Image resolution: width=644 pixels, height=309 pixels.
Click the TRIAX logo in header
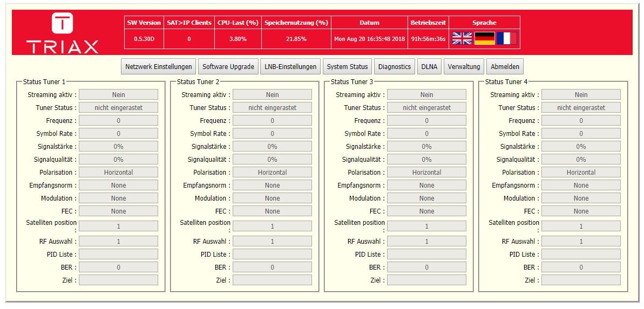tap(63, 33)
